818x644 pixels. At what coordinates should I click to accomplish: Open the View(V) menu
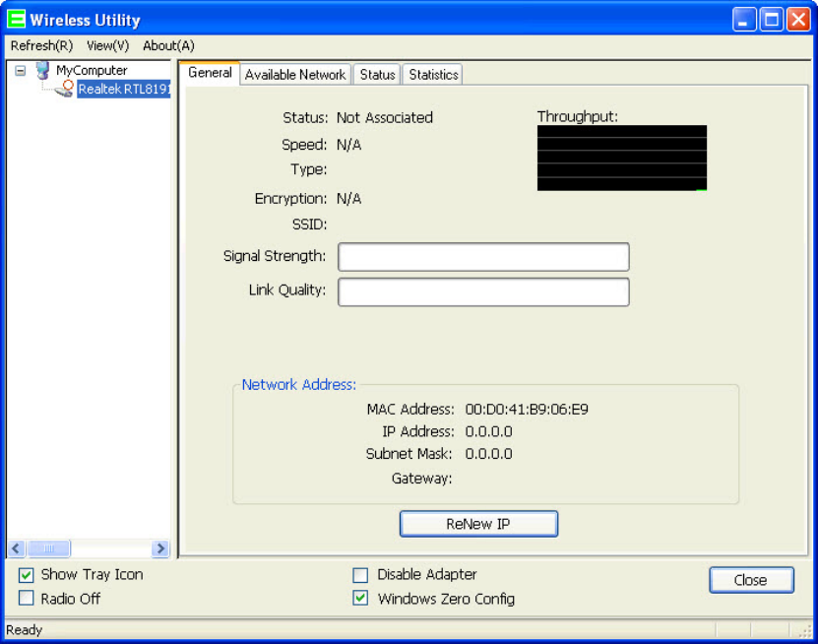pyautogui.click(x=108, y=46)
